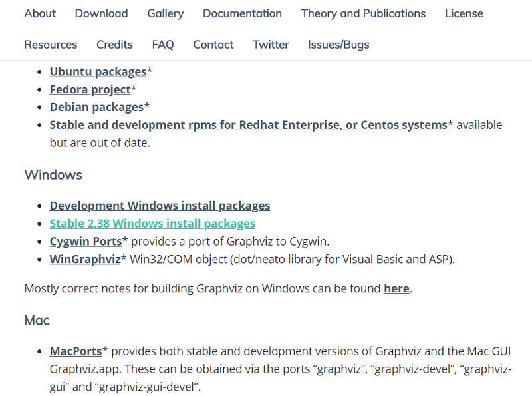Image resolution: width=532 pixels, height=396 pixels.
Task: Click the Mac section heading
Action: pos(37,321)
